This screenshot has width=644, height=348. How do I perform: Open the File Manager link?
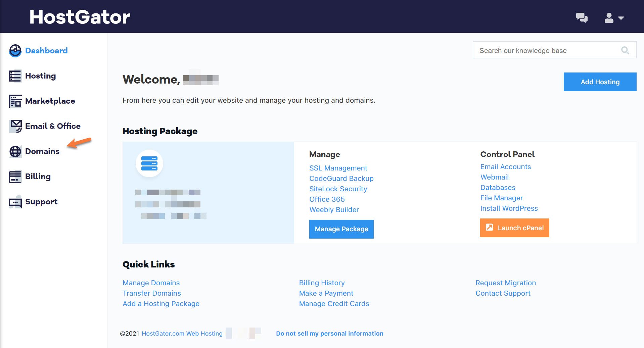click(x=501, y=198)
